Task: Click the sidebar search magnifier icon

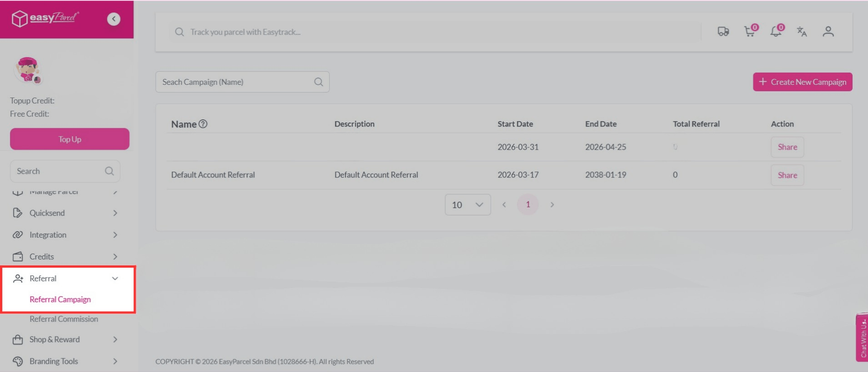Action: point(109,171)
